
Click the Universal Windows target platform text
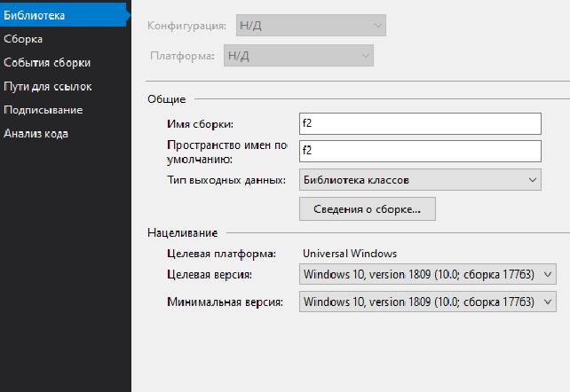[x=350, y=254]
